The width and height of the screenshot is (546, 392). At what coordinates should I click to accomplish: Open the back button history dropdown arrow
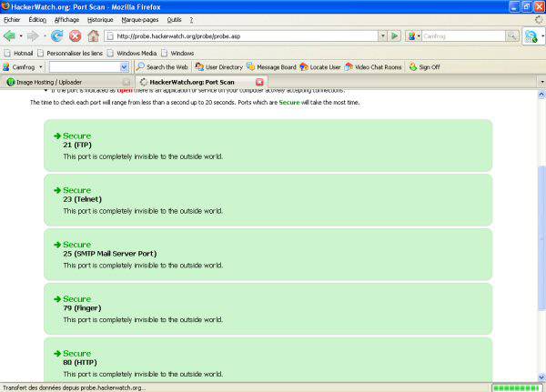coord(21,35)
